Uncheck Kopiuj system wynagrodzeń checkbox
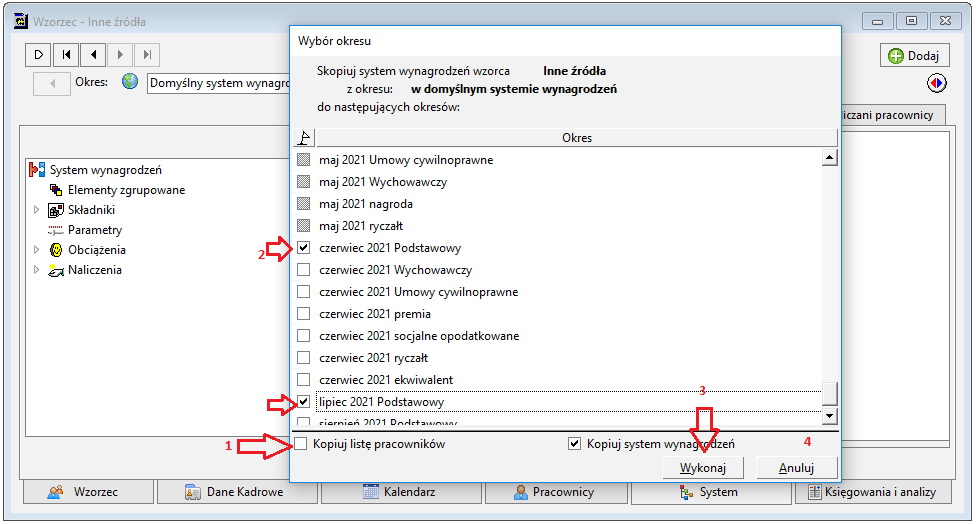 click(x=575, y=444)
